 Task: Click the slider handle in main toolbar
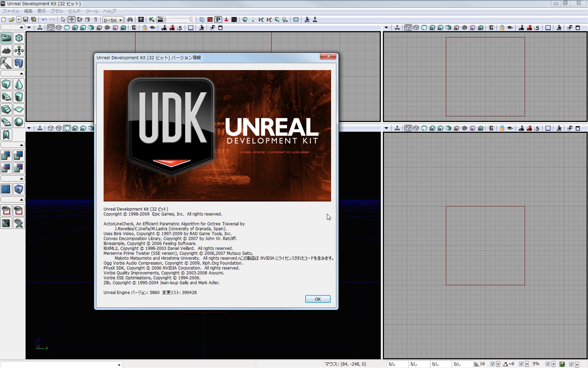191,20
